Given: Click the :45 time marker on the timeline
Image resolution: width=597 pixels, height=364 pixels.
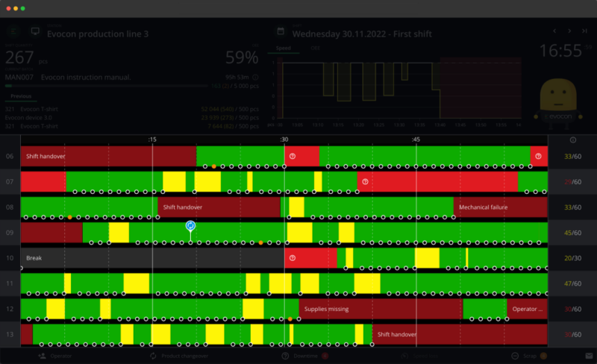Looking at the screenshot, I should (x=416, y=139).
